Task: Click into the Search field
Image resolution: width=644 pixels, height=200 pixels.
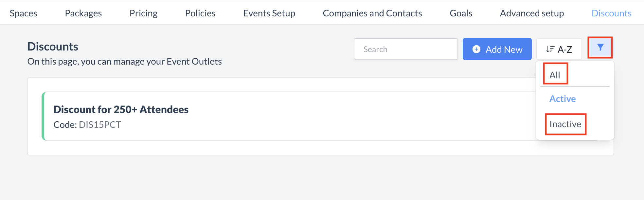Action: (x=406, y=49)
